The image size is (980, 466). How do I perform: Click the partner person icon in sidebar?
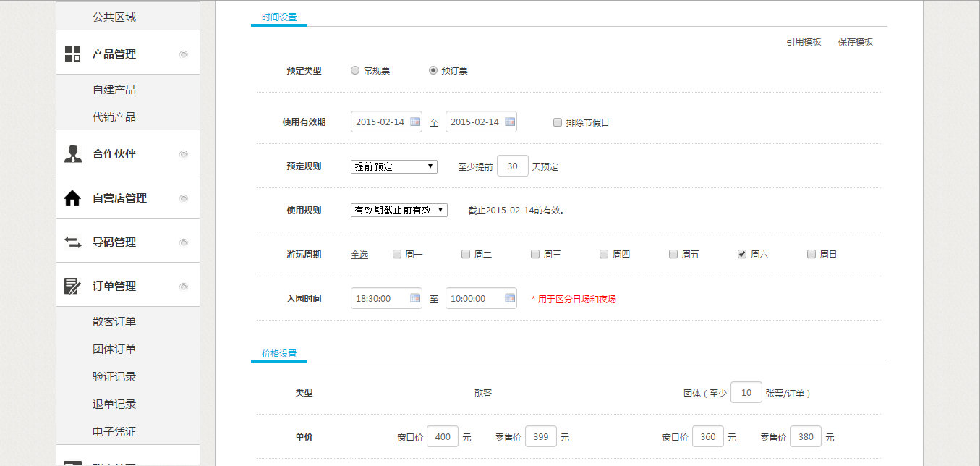click(x=72, y=153)
